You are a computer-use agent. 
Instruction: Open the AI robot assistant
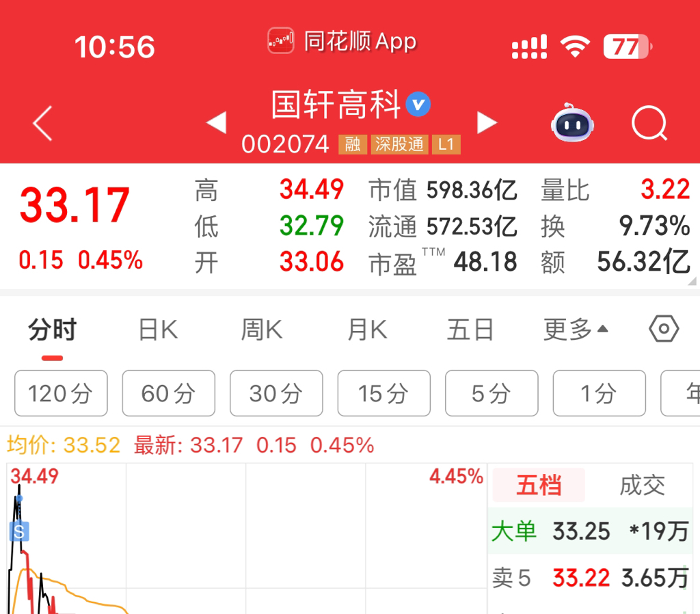tap(572, 123)
